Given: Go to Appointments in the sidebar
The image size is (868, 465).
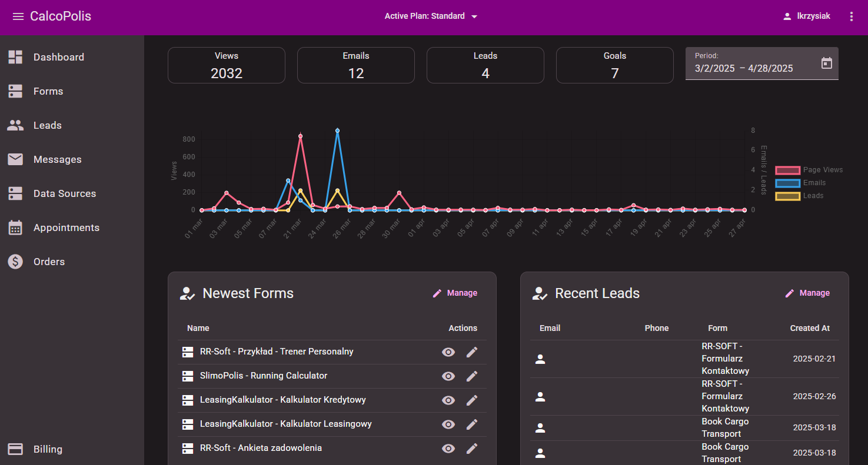Looking at the screenshot, I should tap(66, 228).
